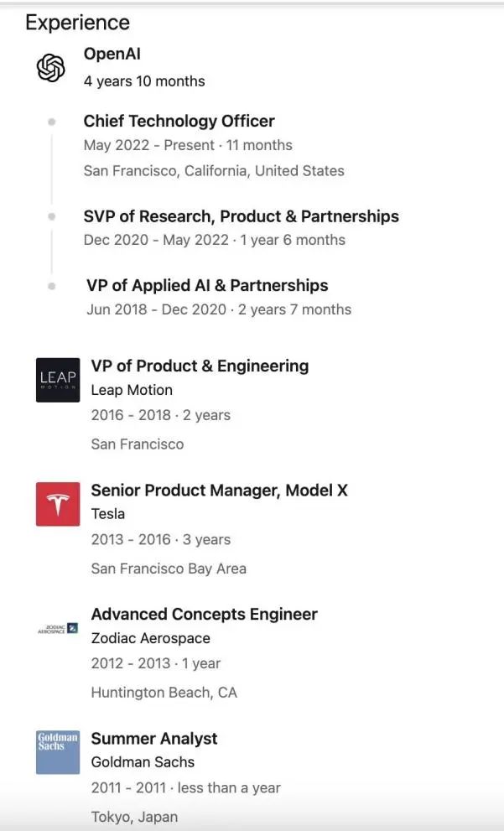Click the OpenAI company logo
The width and height of the screenshot is (504, 831).
pyautogui.click(x=51, y=68)
